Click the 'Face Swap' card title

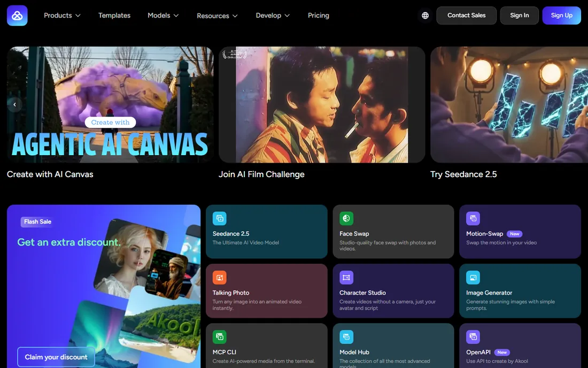(x=354, y=234)
